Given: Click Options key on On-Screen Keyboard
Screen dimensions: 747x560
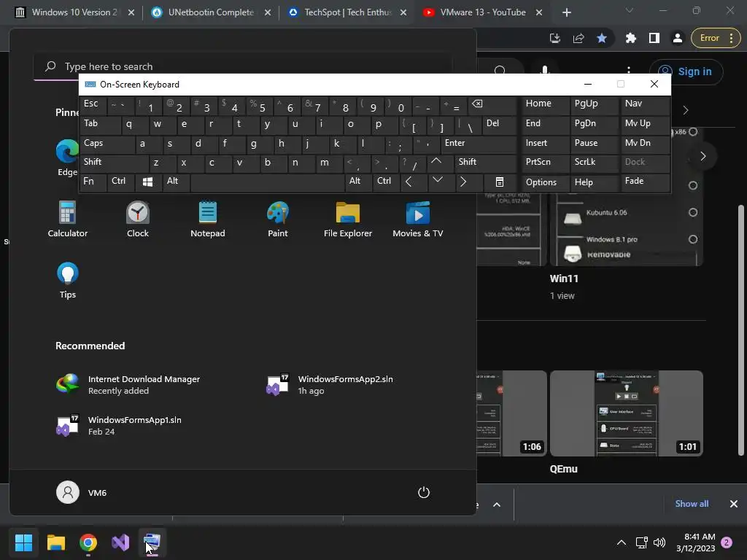Looking at the screenshot, I should [544, 182].
